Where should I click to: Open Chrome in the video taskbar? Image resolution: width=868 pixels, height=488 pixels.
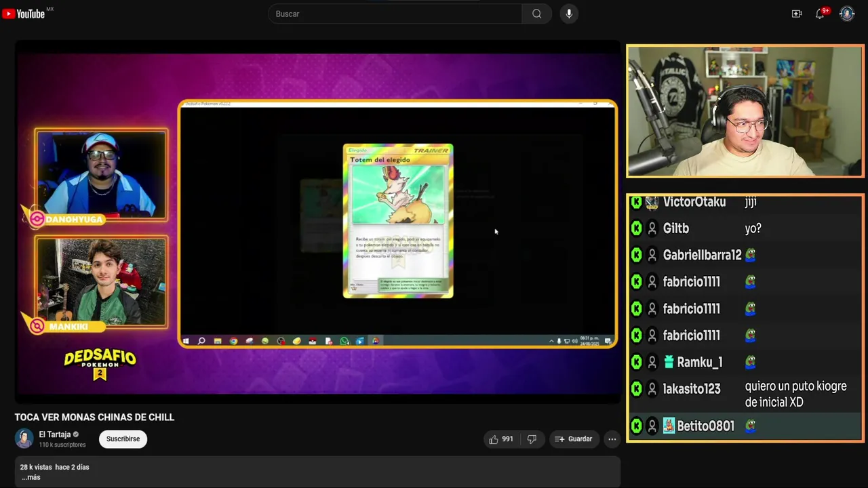[233, 341]
